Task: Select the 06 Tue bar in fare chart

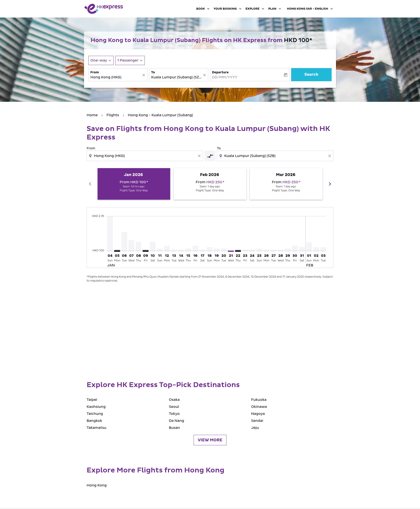Action: point(124,242)
